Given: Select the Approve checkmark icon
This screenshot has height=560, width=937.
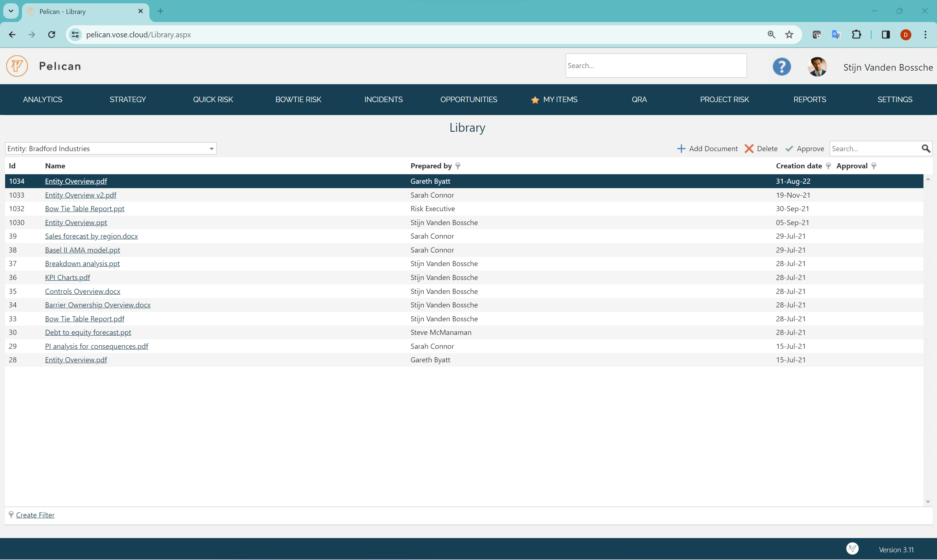Looking at the screenshot, I should tap(789, 148).
